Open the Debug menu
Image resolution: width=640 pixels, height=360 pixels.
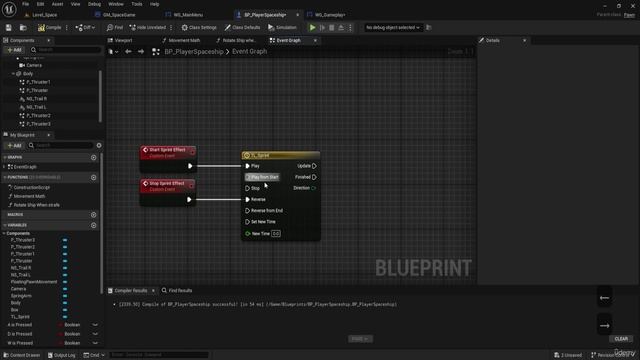tap(94, 4)
